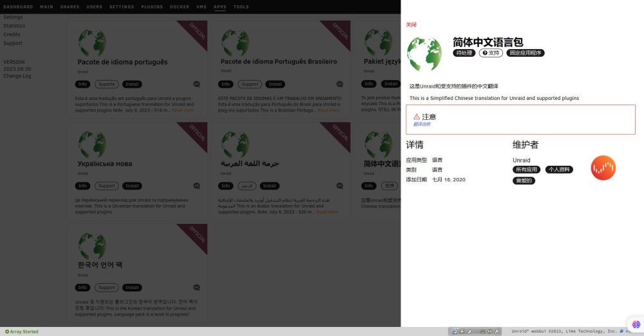
Task: Click the red warning triangle beside 注意
Action: pos(417,117)
